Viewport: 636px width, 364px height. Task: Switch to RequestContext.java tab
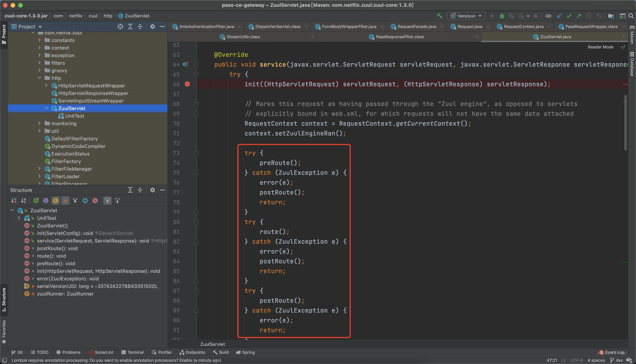(x=523, y=26)
